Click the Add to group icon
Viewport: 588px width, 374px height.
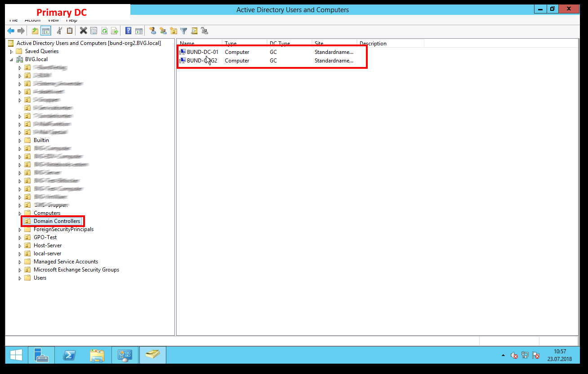click(205, 31)
